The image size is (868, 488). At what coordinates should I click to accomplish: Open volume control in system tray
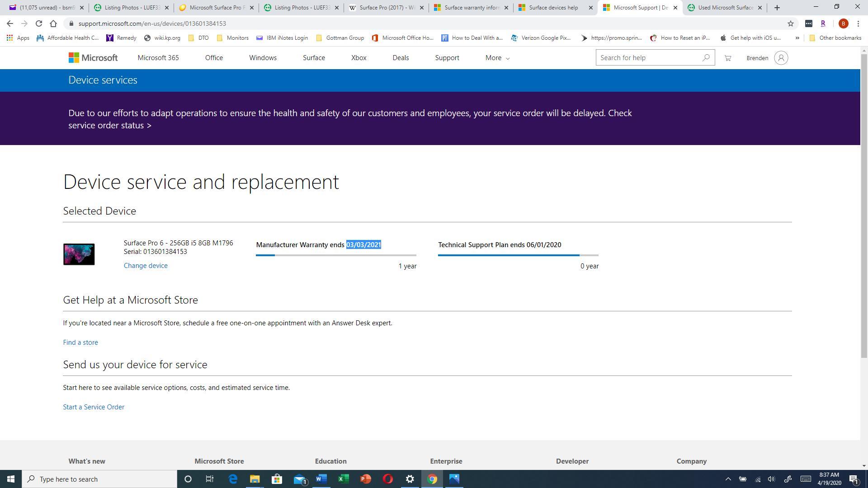point(771,479)
